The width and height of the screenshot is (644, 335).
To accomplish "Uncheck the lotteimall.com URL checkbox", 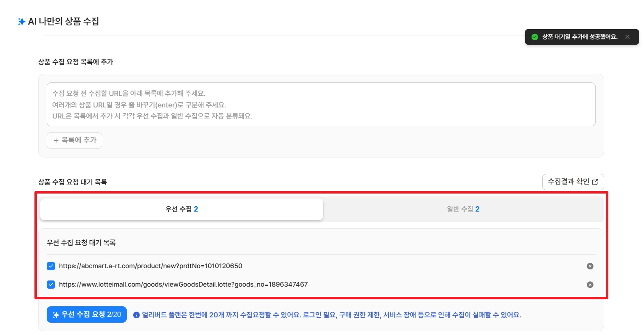I will 51,285.
